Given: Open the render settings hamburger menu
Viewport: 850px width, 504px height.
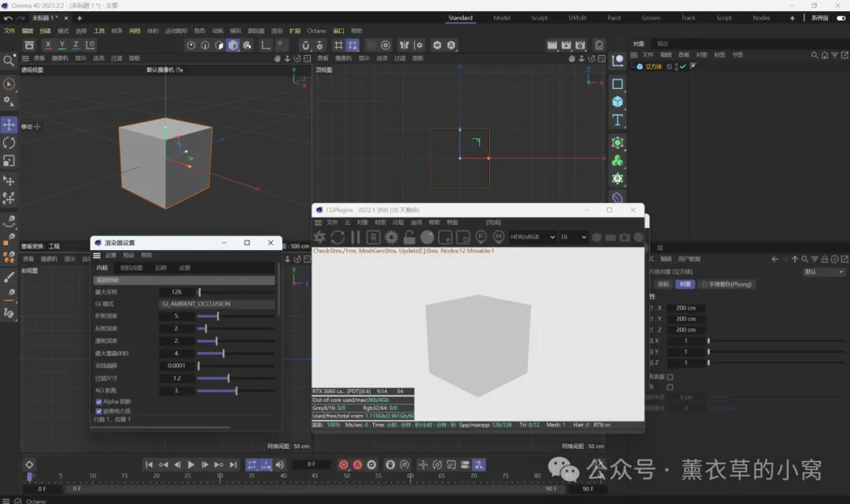Looking at the screenshot, I should point(97,256).
